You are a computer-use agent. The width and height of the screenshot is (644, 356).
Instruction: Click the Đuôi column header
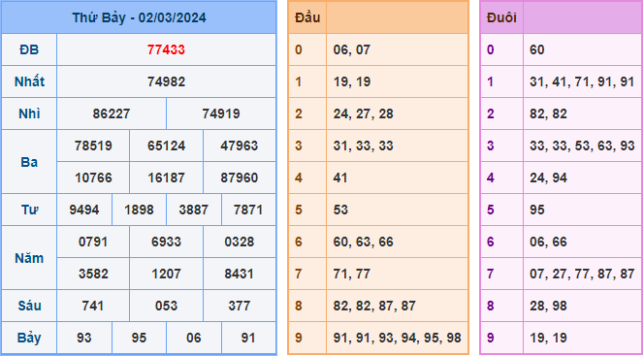coord(501,18)
